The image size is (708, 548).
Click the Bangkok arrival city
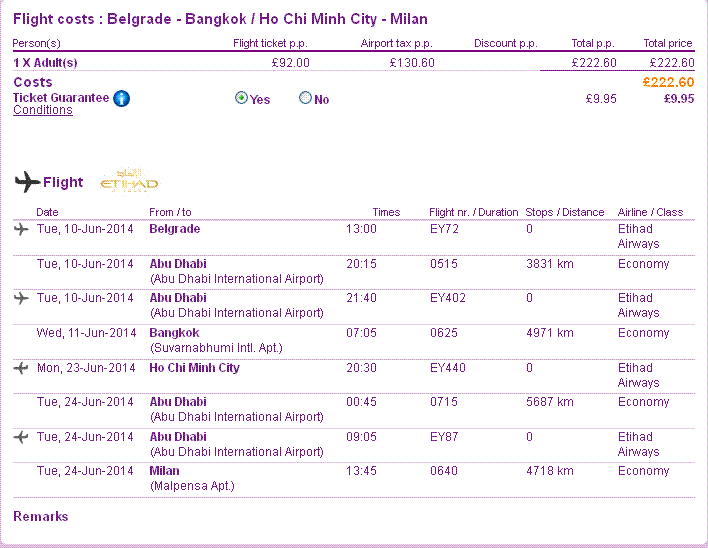click(174, 333)
